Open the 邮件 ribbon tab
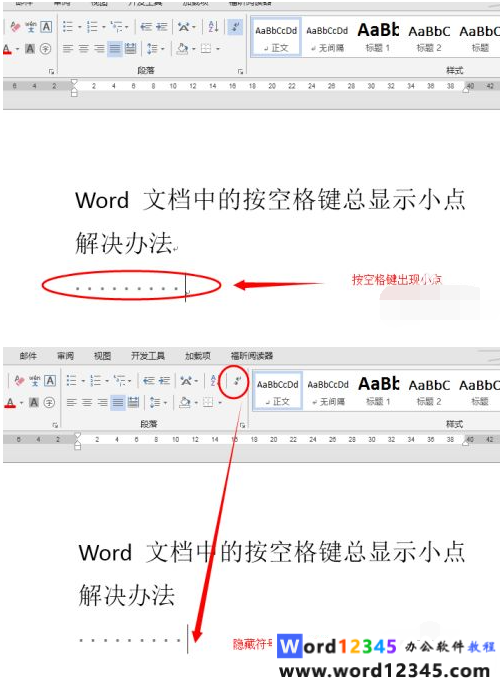This screenshot has height=690, width=500. point(28,356)
